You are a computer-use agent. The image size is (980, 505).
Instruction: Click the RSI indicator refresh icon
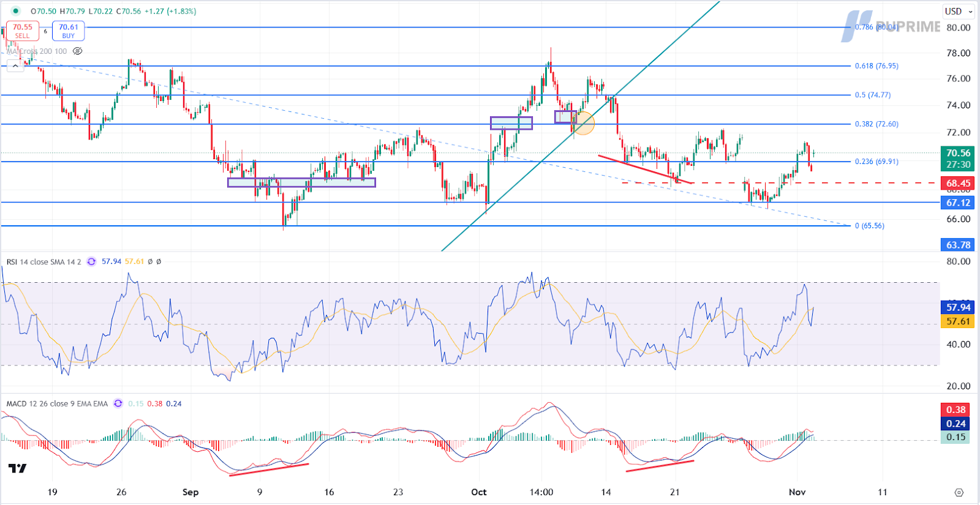91,261
